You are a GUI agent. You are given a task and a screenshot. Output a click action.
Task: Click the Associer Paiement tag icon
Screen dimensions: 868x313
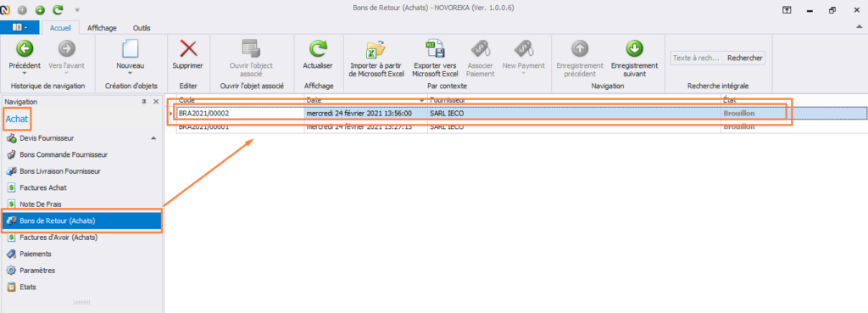pyautogui.click(x=480, y=48)
